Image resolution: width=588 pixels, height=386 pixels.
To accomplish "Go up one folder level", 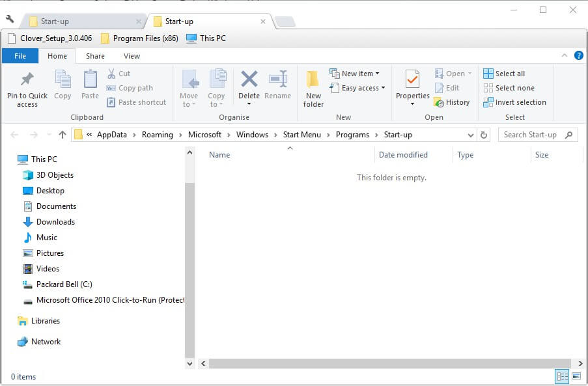I will point(63,135).
